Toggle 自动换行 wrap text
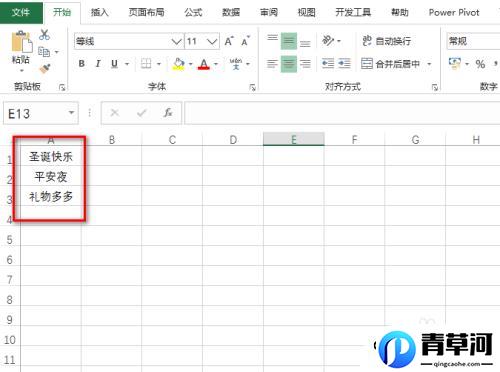The image size is (500, 372). pyautogui.click(x=386, y=41)
